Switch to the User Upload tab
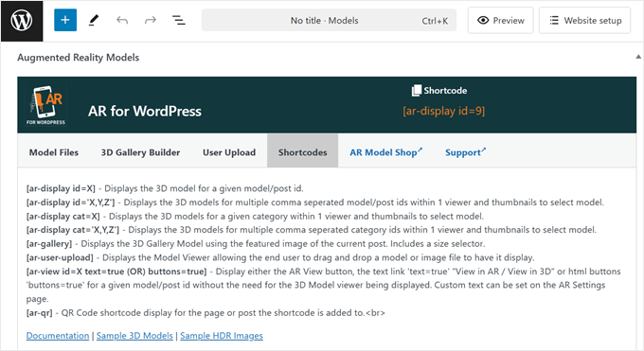Screen dimensions: 644x351 229,152
